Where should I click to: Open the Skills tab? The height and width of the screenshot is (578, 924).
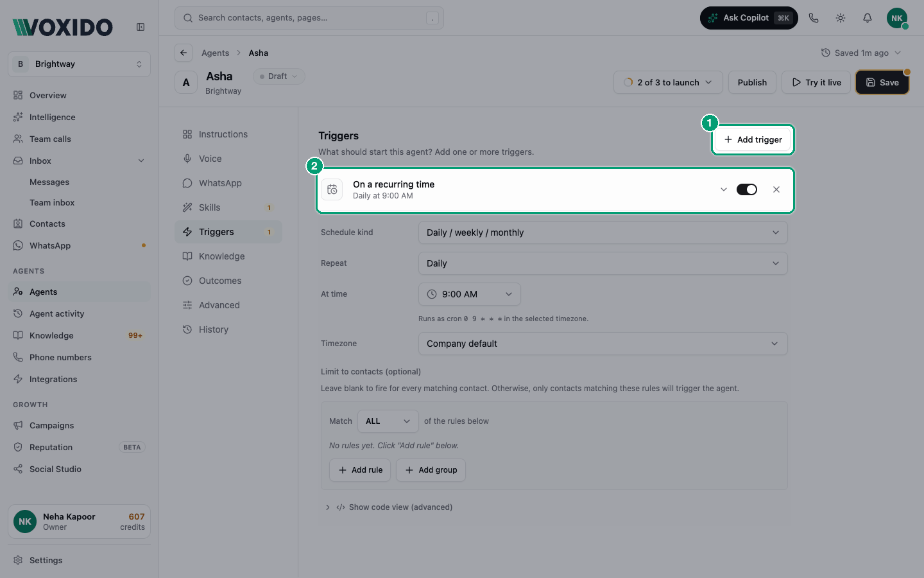[228, 207]
